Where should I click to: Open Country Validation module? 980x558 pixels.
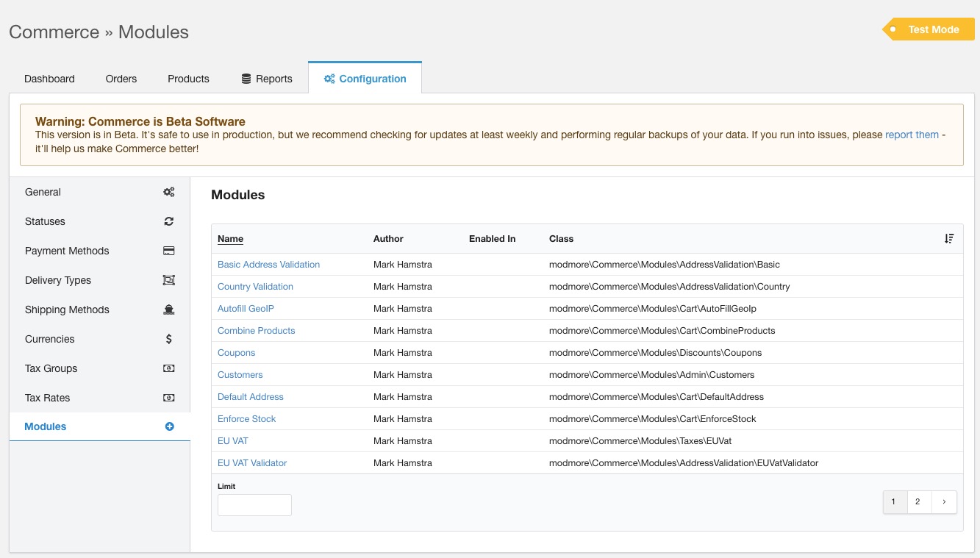pyautogui.click(x=255, y=287)
